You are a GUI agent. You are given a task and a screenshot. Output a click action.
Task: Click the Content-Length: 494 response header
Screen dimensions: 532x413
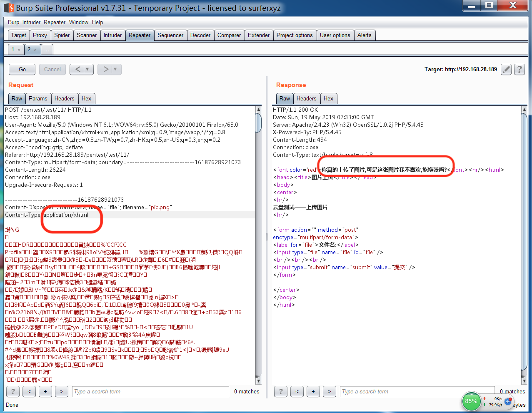[x=300, y=140]
